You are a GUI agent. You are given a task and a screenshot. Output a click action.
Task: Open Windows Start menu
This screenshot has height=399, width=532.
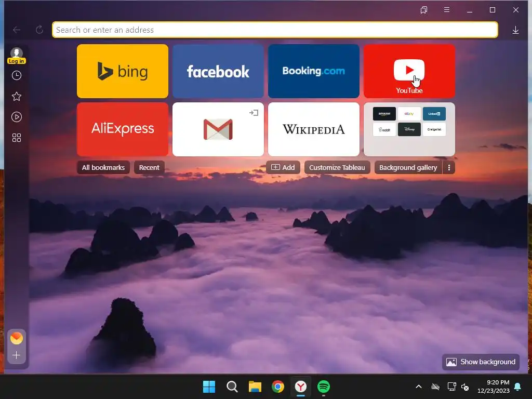click(209, 387)
